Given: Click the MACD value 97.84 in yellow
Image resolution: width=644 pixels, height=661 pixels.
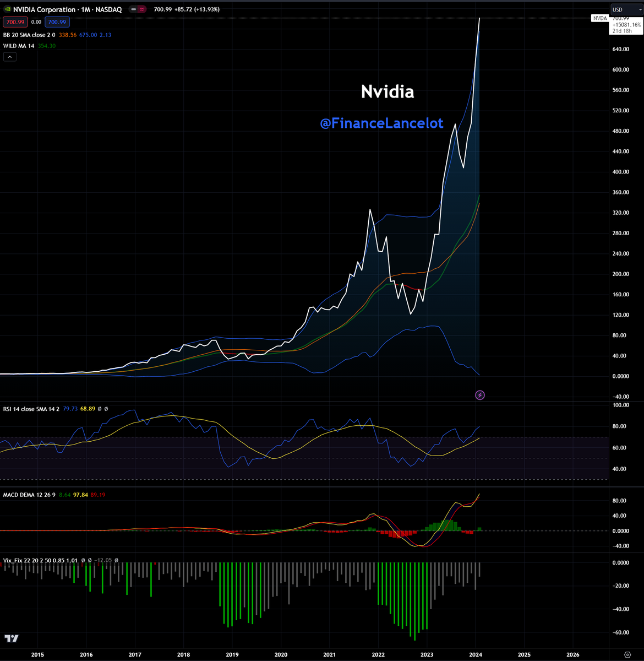Looking at the screenshot, I should 80,495.
